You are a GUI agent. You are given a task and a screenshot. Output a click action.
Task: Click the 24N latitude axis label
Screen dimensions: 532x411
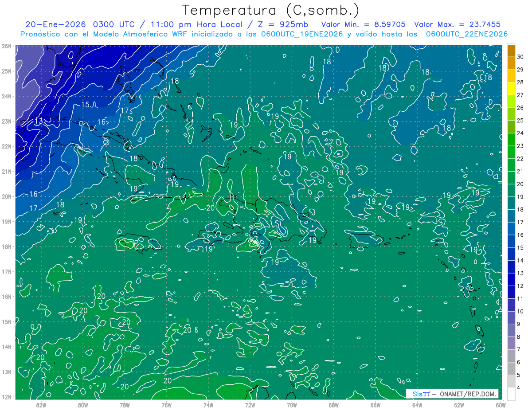6,96
